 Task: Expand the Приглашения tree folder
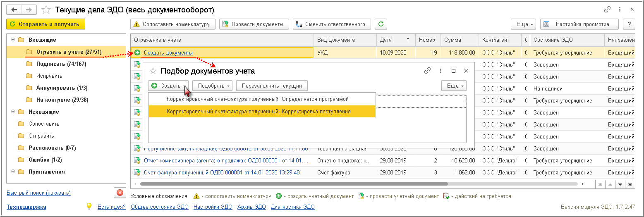click(13, 172)
